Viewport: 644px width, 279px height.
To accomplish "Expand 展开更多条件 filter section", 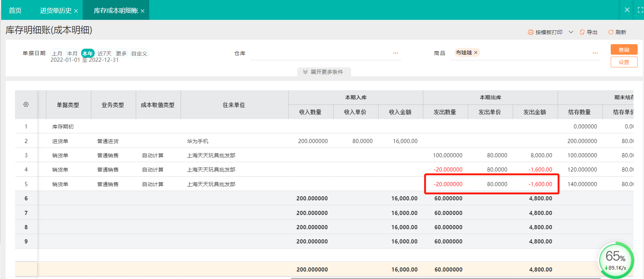I will coord(324,72).
